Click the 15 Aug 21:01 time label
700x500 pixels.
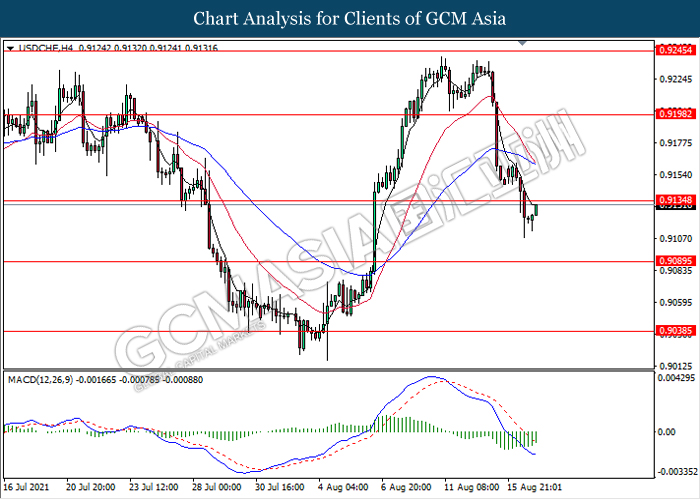(x=532, y=488)
